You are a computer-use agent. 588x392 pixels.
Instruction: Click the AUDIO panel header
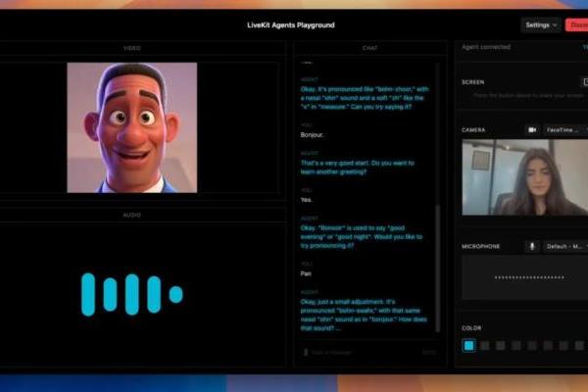tap(132, 215)
